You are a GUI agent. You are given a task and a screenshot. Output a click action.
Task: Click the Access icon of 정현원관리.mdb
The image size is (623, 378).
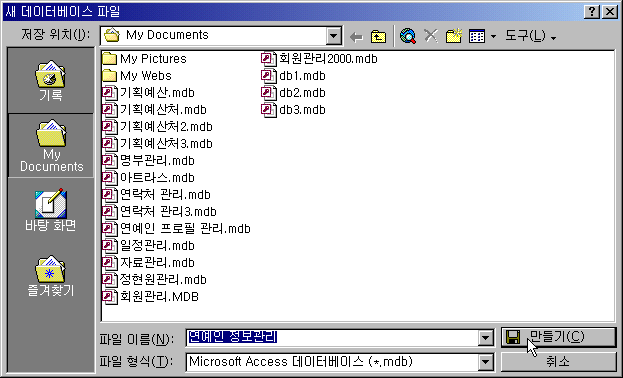(x=110, y=280)
